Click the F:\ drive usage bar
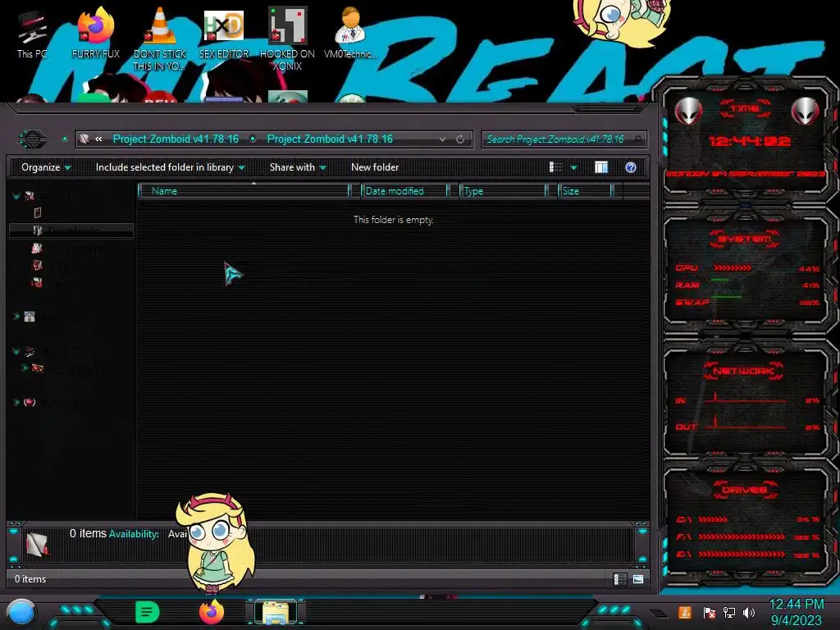This screenshot has height=630, width=840. point(742,536)
